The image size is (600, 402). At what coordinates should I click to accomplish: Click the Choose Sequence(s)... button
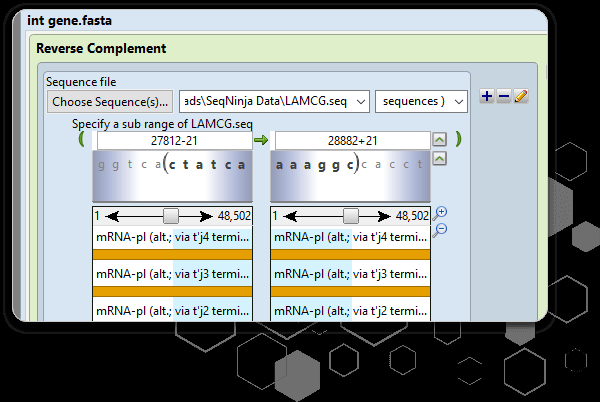110,102
